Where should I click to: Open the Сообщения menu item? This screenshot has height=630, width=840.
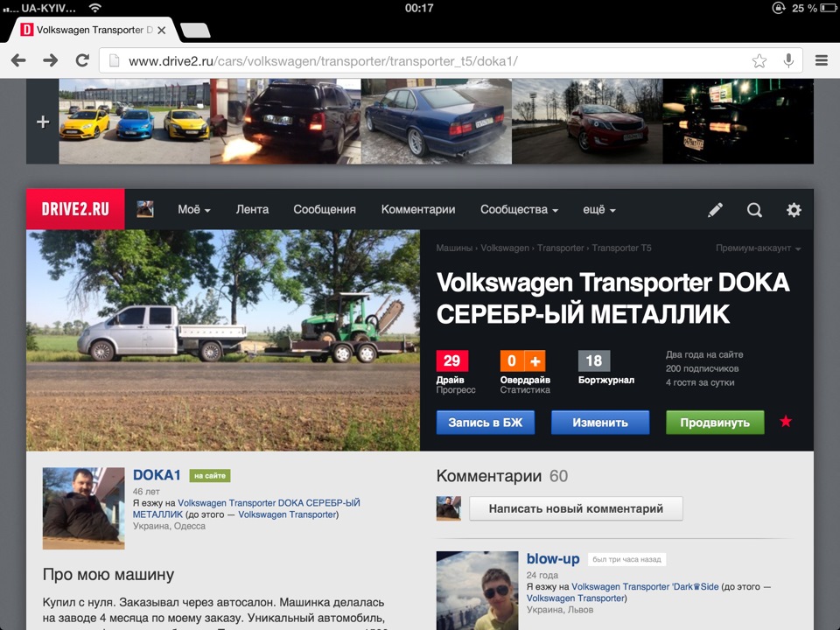325,209
